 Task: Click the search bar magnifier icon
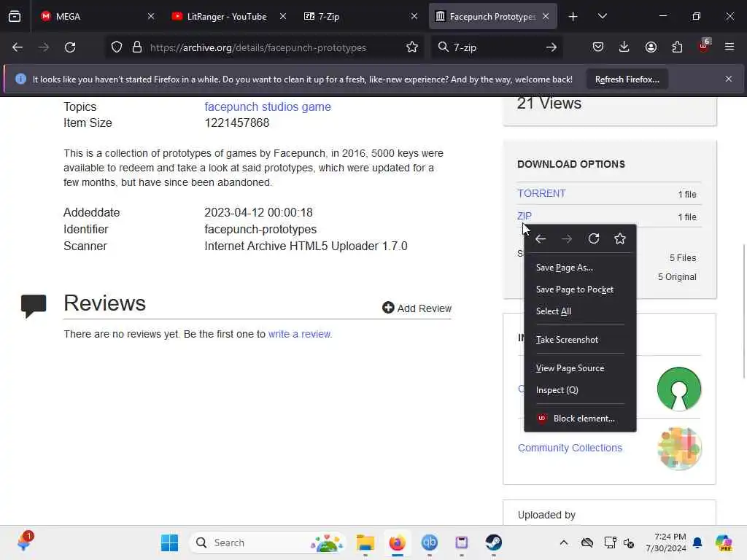tap(443, 47)
